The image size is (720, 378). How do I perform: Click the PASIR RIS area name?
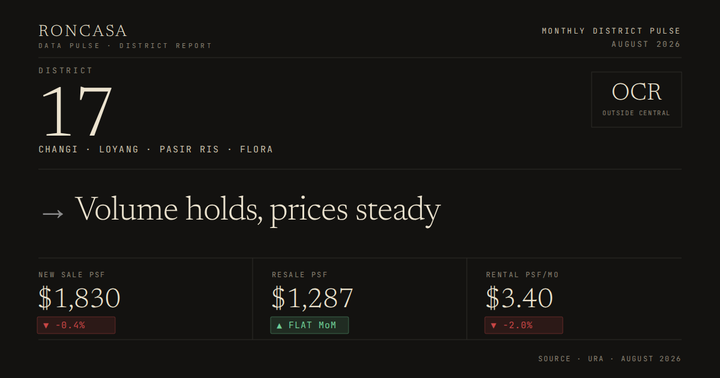click(189, 149)
